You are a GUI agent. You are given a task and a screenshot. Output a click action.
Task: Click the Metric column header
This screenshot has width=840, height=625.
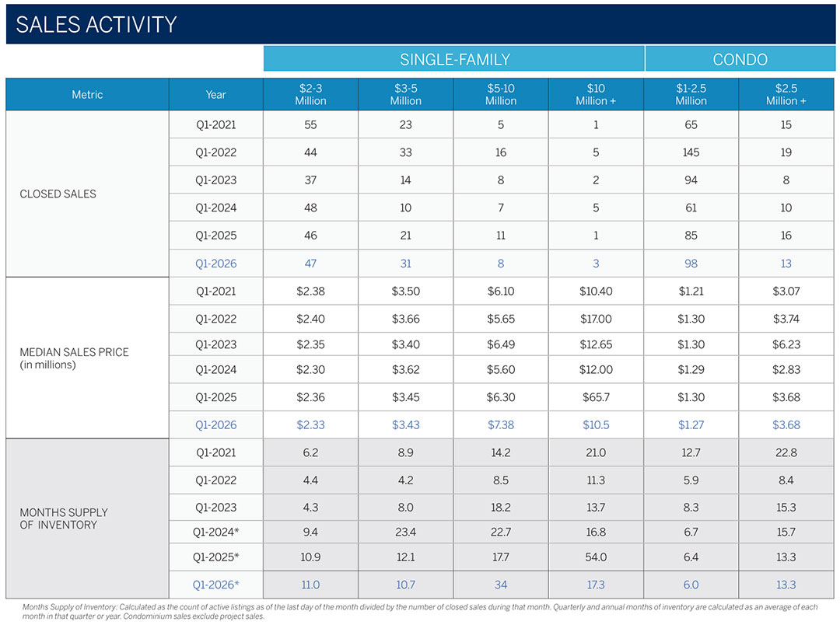[x=87, y=94]
